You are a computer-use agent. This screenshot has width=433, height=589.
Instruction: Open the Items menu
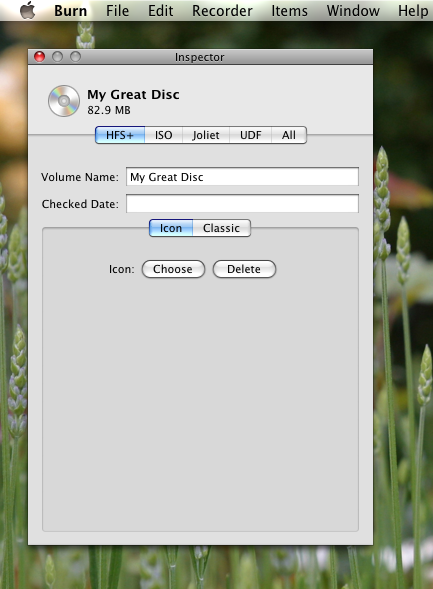(290, 11)
